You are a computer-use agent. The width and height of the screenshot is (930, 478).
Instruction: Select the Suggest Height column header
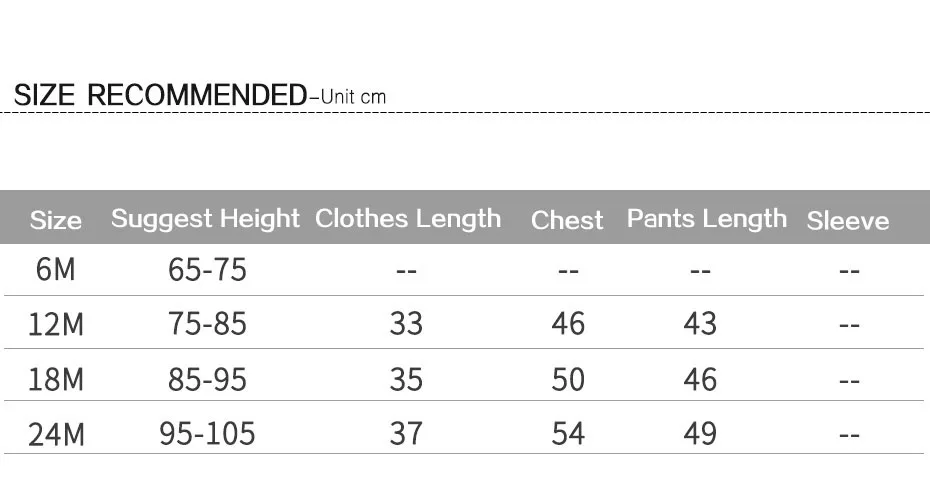pyautogui.click(x=205, y=219)
